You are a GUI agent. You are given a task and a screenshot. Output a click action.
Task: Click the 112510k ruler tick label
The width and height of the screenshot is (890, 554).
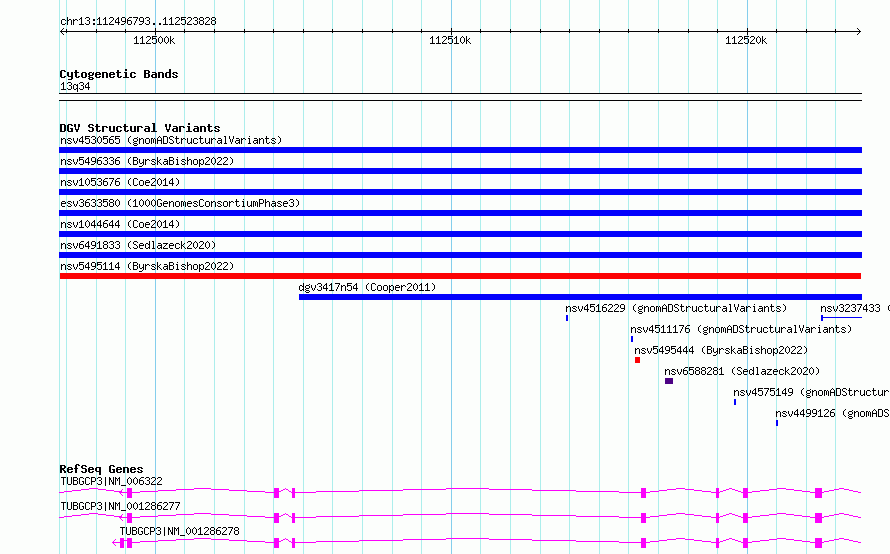point(450,40)
